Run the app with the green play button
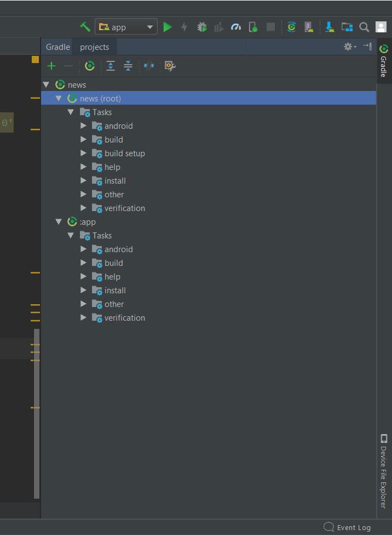This screenshot has width=392, height=535. [x=168, y=27]
